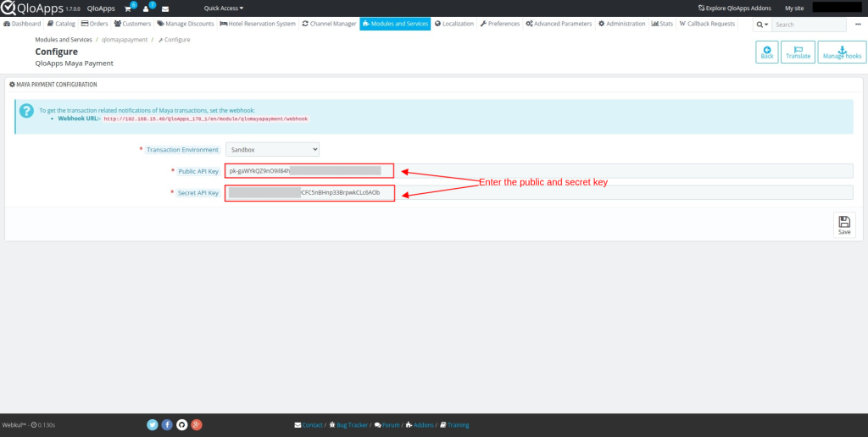Screen dimensions: 868x437
Task: Open the Transaction Environment dropdown
Action: coord(272,149)
